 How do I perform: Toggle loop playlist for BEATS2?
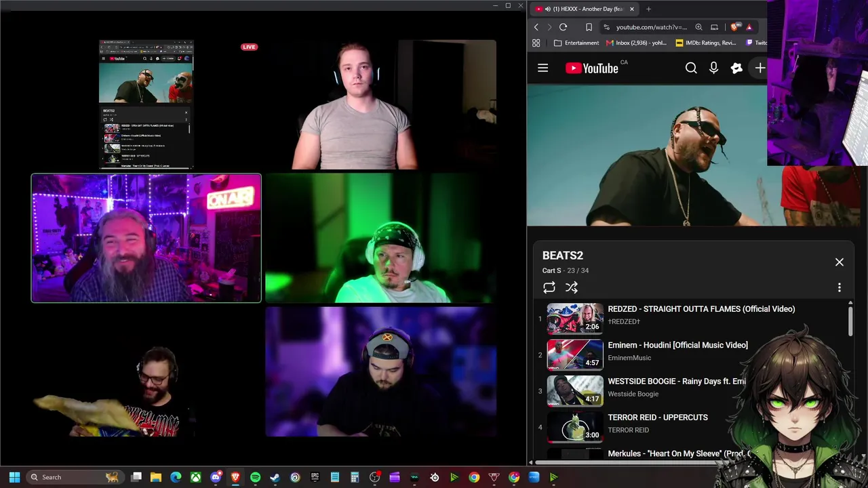(549, 287)
